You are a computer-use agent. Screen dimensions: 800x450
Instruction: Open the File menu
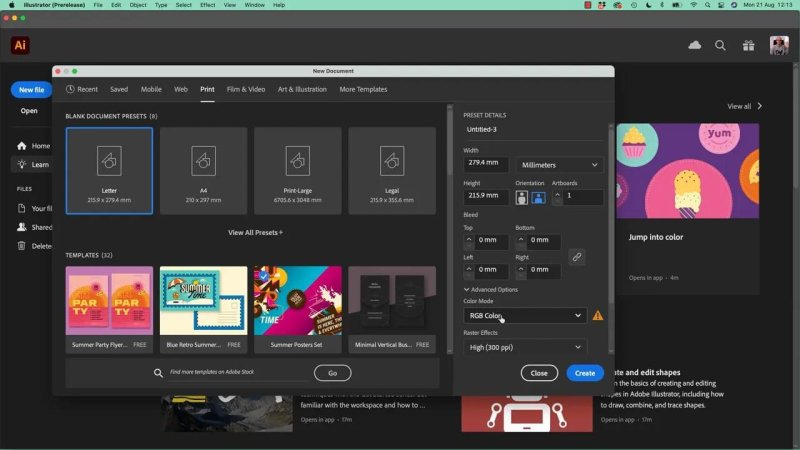98,5
